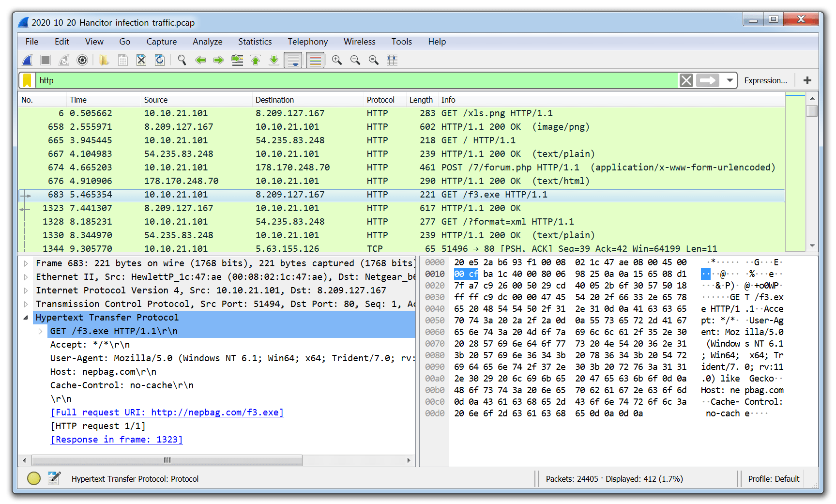This screenshot has width=836, height=504.
Task: Toggle auto-scroll during live capture
Action: tap(293, 60)
